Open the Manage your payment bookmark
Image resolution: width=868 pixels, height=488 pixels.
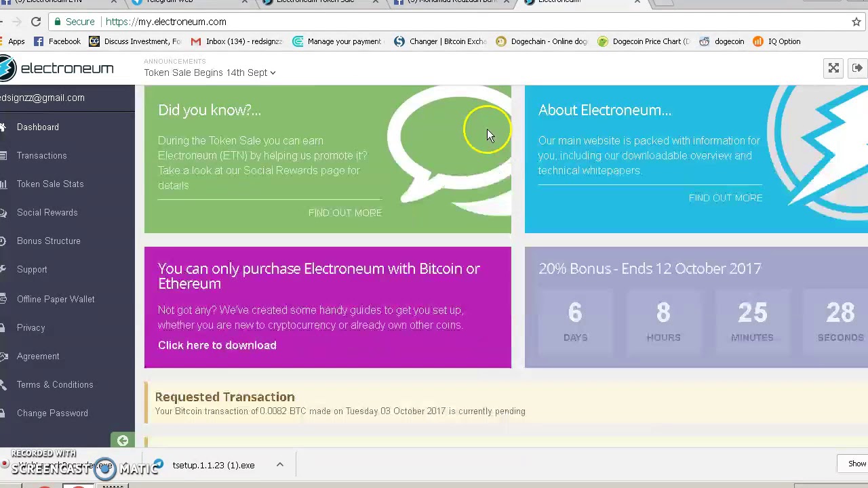(x=337, y=41)
